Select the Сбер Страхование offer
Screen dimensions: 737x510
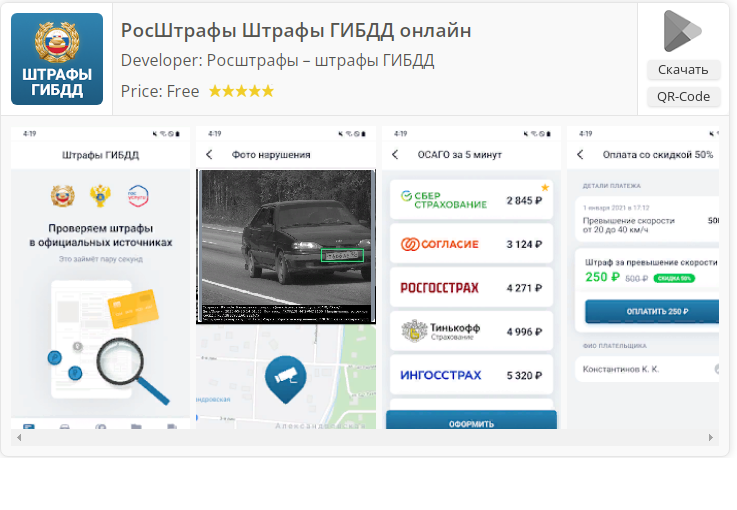click(471, 200)
